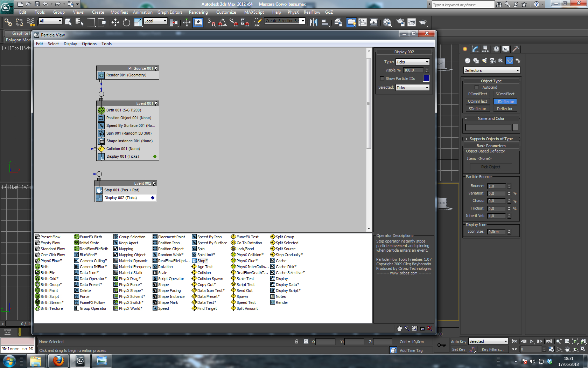Open the Display Type dropdown
The height and width of the screenshot is (368, 588).
click(x=412, y=62)
